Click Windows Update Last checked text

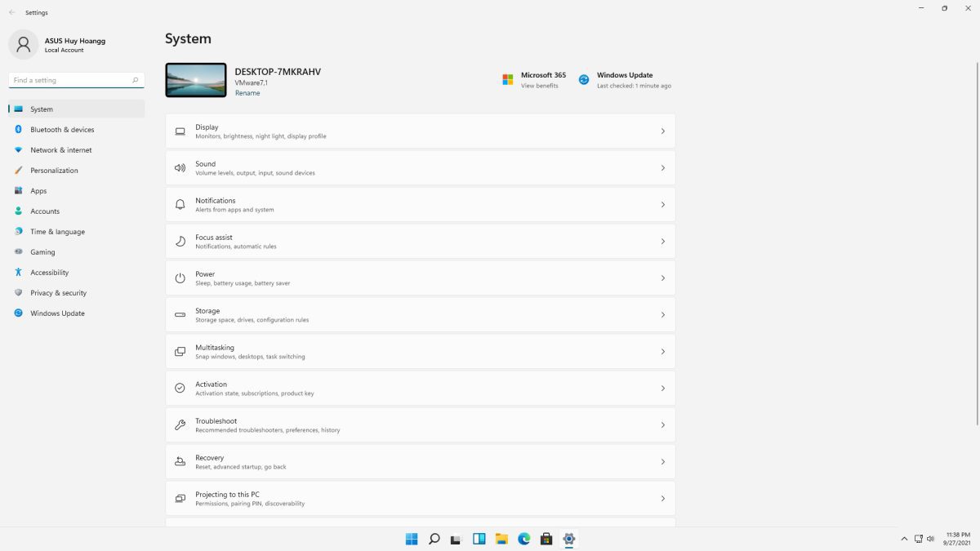[634, 86]
